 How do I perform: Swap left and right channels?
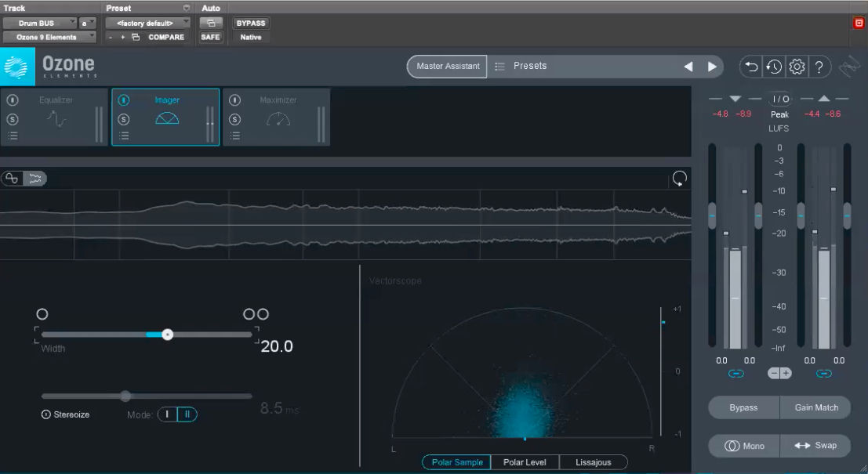[816, 446]
